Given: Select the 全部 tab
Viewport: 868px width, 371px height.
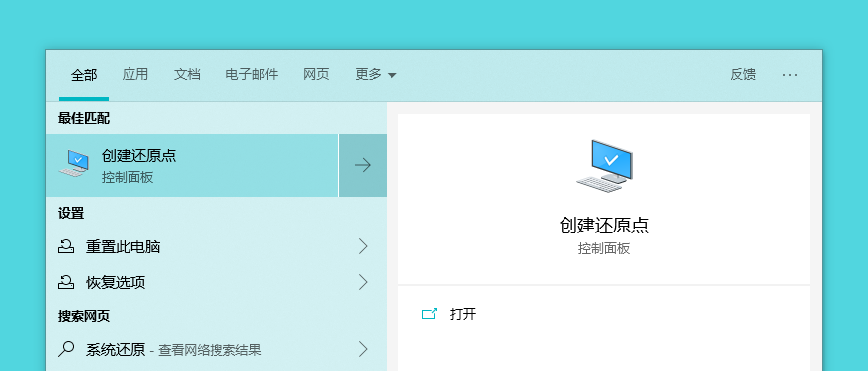Looking at the screenshot, I should (84, 75).
